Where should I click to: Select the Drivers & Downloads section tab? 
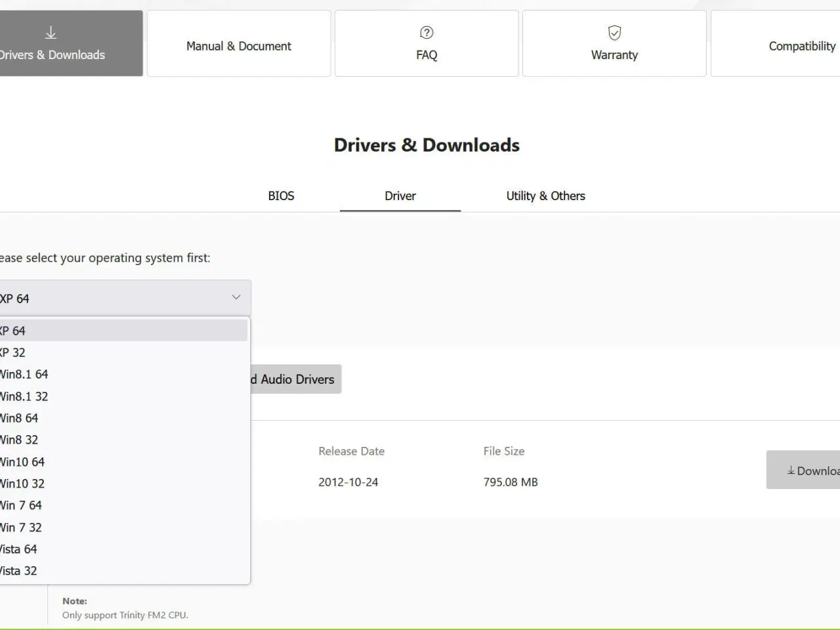(x=71, y=43)
